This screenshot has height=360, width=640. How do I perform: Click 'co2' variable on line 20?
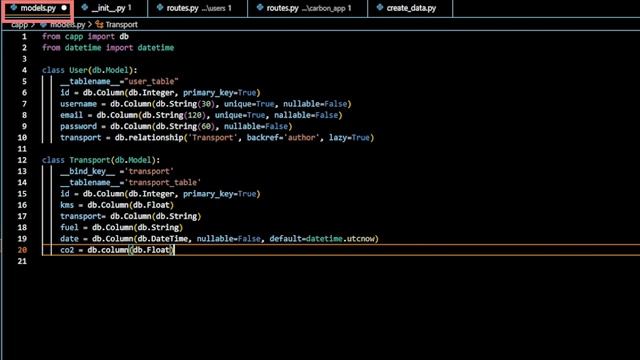point(67,250)
